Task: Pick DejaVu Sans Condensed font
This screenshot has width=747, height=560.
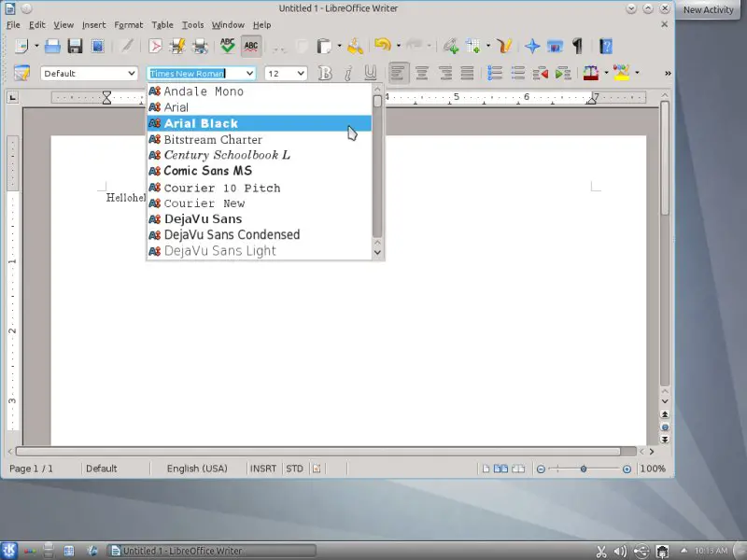Action: [x=260, y=235]
